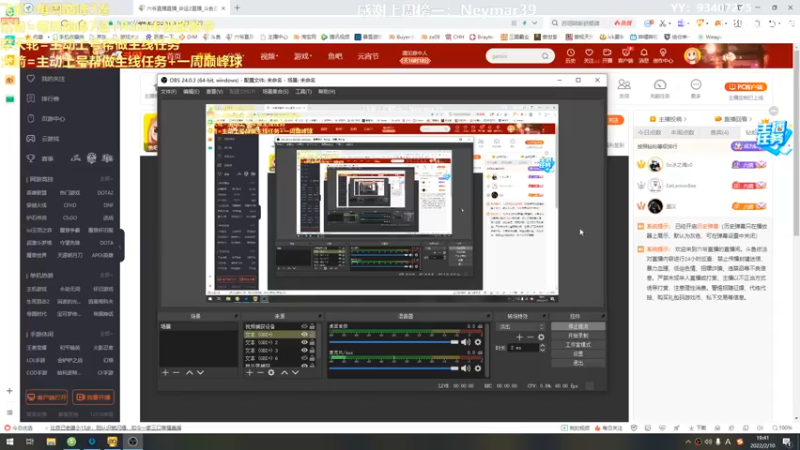800x450 pixels.
Task: Remove the selected OBS scene
Action: [x=177, y=373]
